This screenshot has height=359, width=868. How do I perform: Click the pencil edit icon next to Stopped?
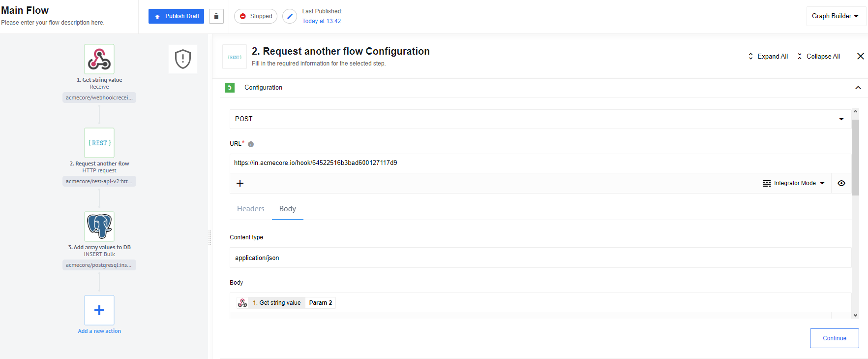[x=290, y=16]
